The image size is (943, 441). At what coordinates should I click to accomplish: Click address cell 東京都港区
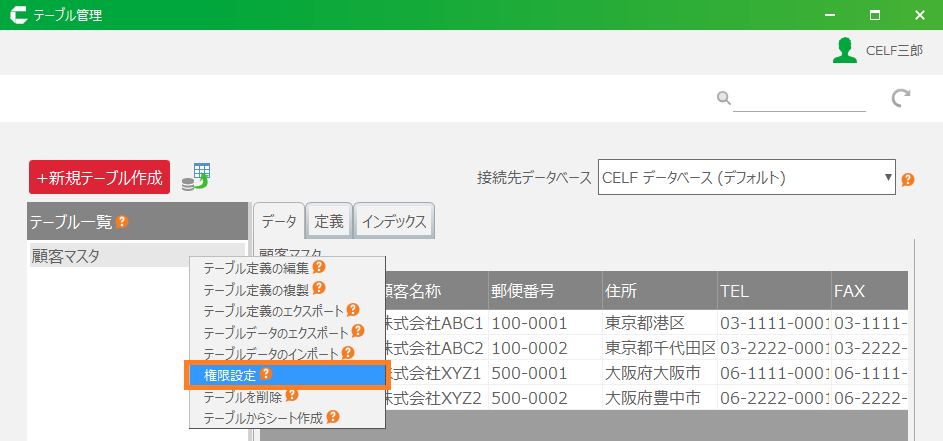tap(659, 323)
